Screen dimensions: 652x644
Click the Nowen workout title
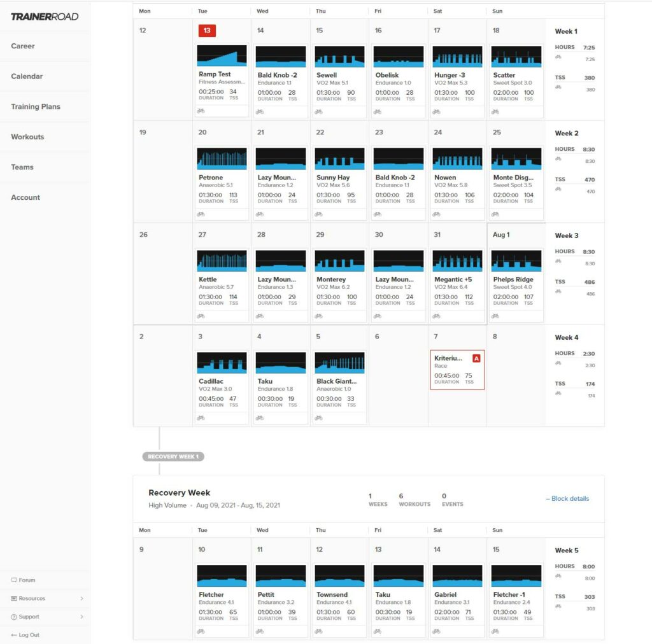445,178
